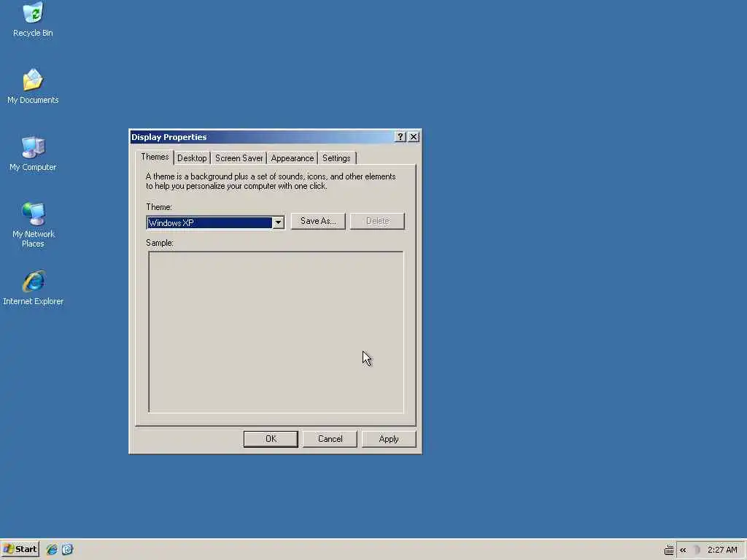Switch to the Settings tab
The height and width of the screenshot is (560, 747).
[x=336, y=158]
